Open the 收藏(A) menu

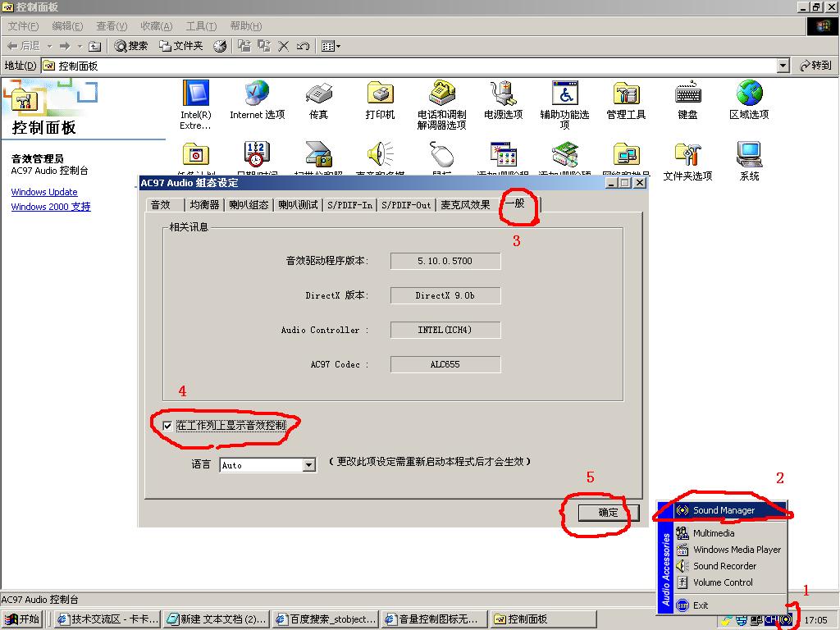click(157, 26)
